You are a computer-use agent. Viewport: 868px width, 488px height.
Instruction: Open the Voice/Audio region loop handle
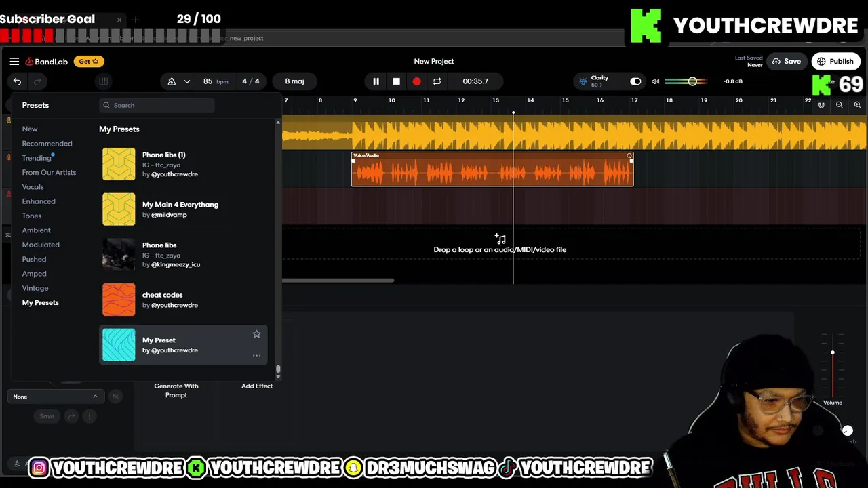point(629,156)
